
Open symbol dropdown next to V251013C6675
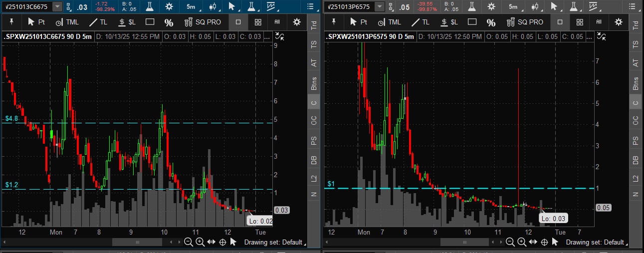point(57,6)
